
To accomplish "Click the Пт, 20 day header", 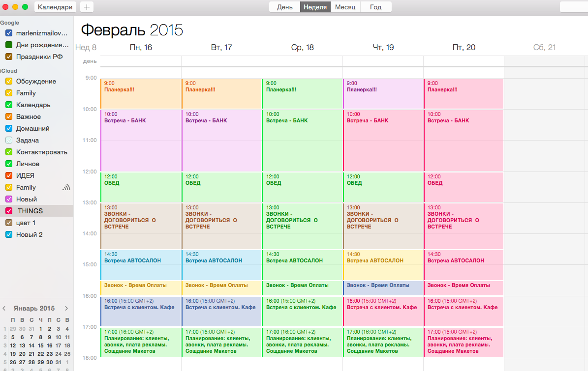I will tap(464, 48).
